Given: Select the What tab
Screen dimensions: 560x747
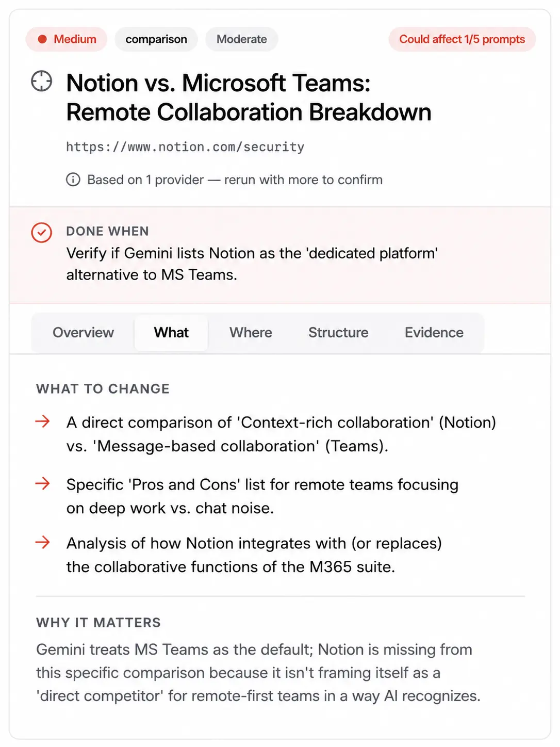Looking at the screenshot, I should coord(171,333).
